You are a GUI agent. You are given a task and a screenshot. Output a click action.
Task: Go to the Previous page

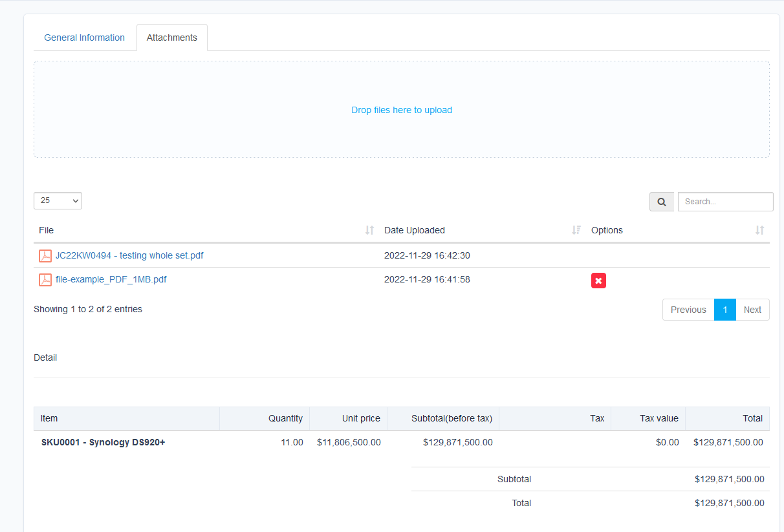[x=688, y=310]
